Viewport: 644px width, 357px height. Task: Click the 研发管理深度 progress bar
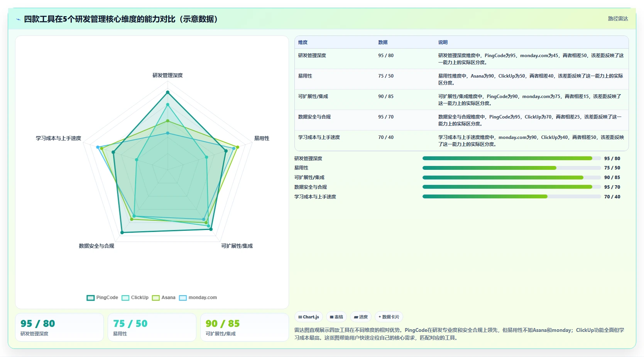coord(512,158)
